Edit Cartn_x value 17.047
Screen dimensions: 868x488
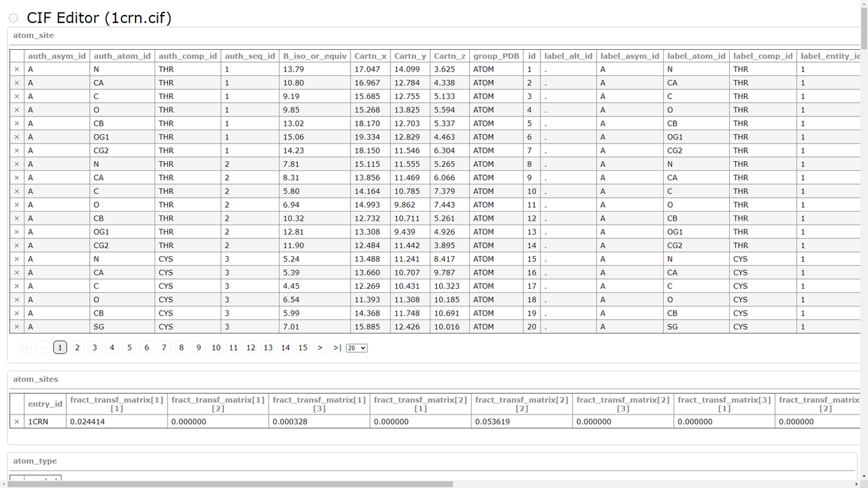pos(371,69)
